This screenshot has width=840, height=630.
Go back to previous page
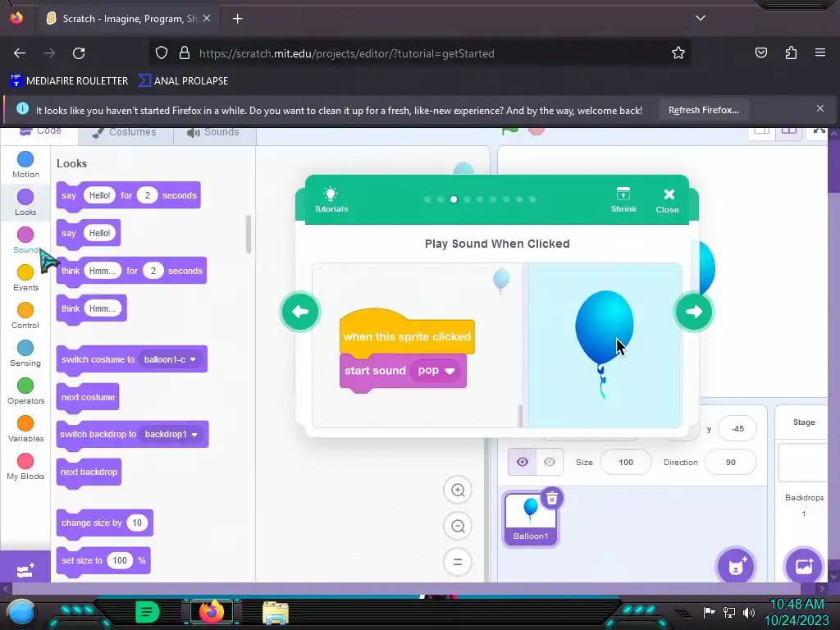(20, 53)
